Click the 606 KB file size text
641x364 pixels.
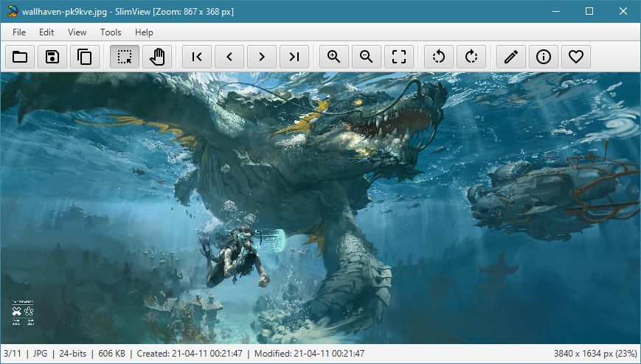tap(111, 354)
